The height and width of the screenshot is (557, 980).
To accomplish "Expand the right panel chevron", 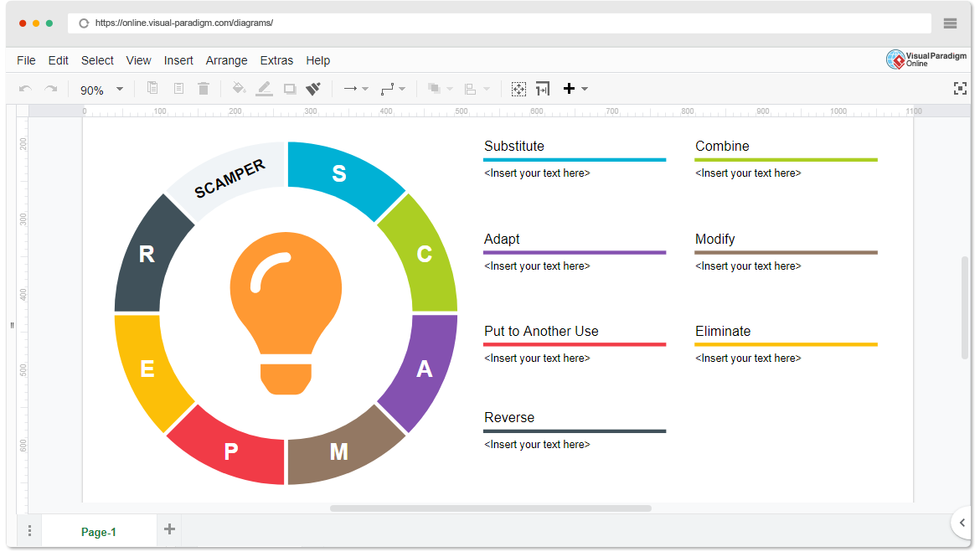I will tap(962, 523).
